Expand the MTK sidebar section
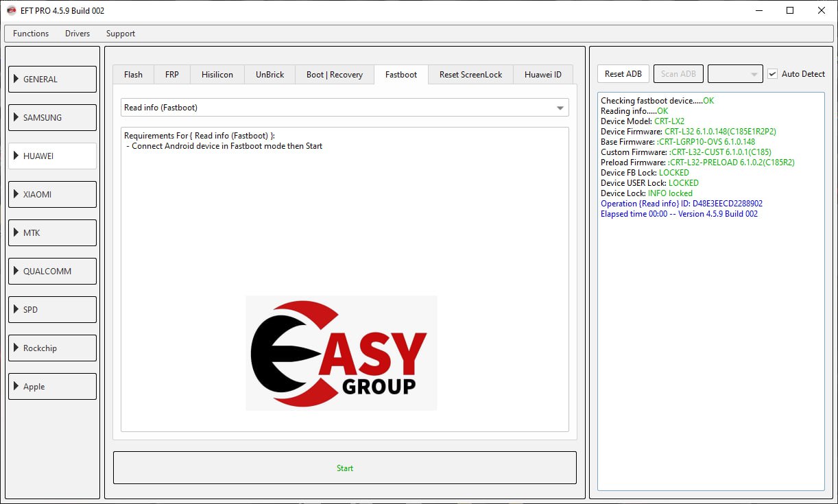Image resolution: width=838 pixels, height=504 pixels. (x=52, y=232)
